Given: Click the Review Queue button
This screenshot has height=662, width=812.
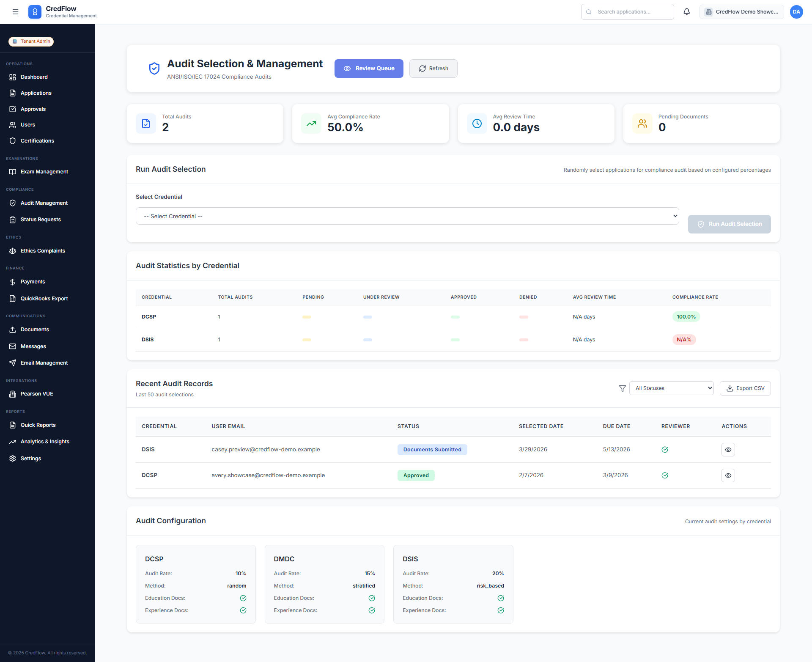Looking at the screenshot, I should 369,69.
